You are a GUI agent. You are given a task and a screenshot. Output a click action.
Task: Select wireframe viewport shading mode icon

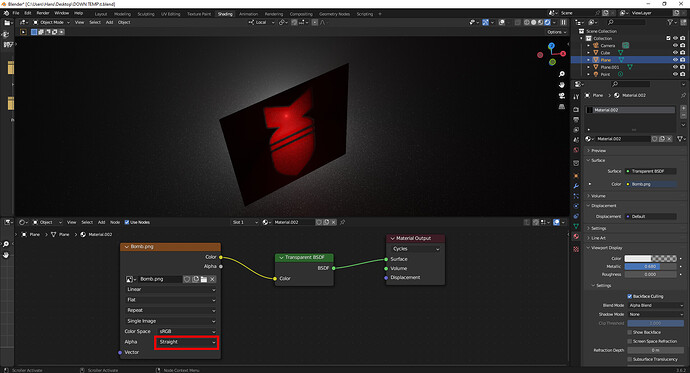click(x=527, y=22)
